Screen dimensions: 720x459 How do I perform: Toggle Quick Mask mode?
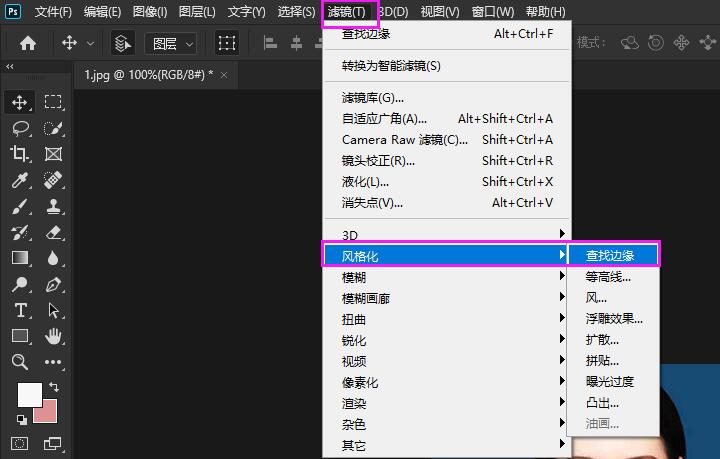[19, 443]
